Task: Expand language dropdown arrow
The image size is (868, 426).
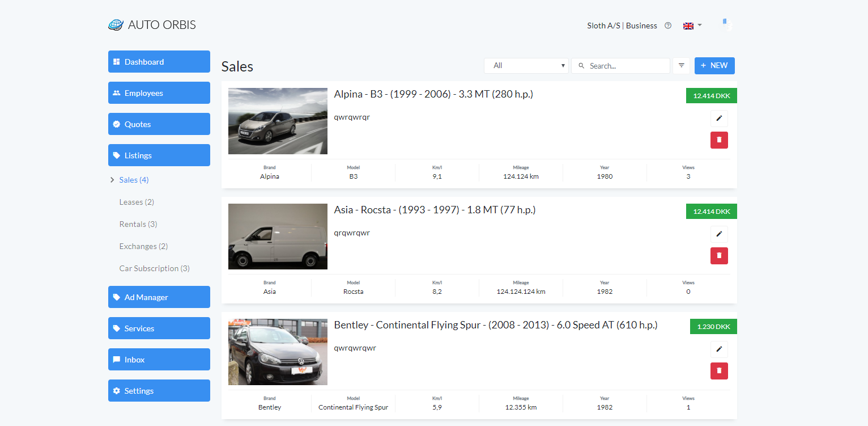Action: (700, 25)
